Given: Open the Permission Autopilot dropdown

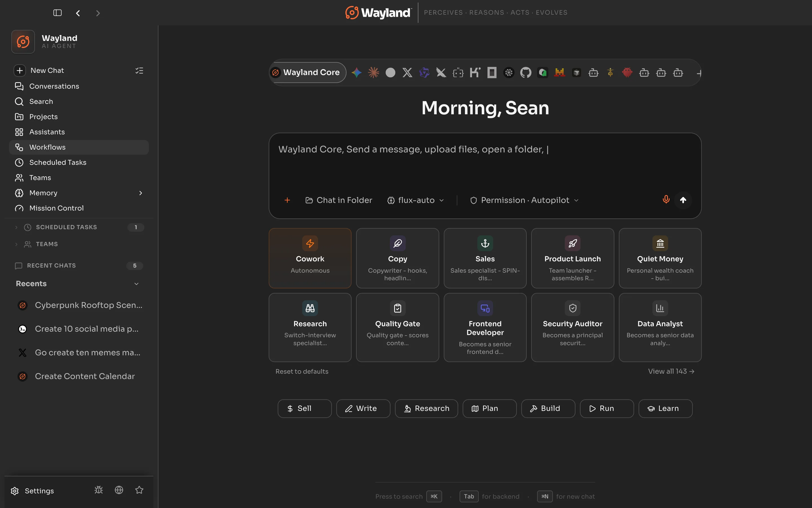Looking at the screenshot, I should (x=524, y=200).
